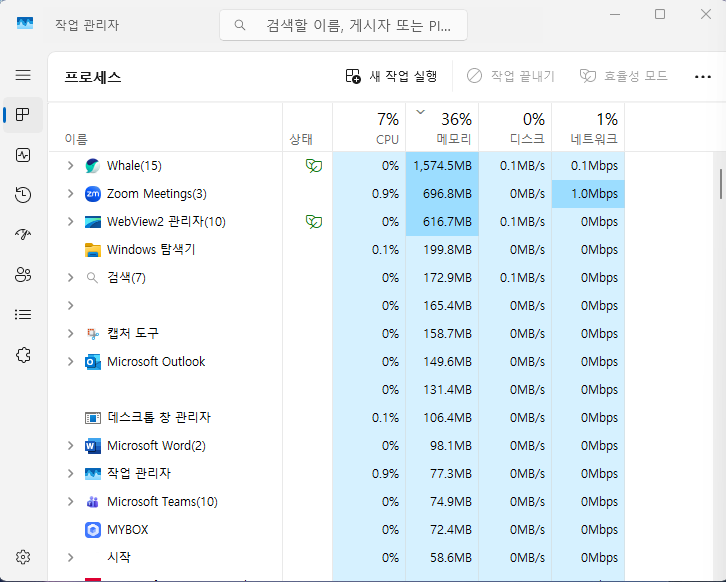This screenshot has width=726, height=582.
Task: Open Task Manager settings gear
Action: click(x=23, y=557)
